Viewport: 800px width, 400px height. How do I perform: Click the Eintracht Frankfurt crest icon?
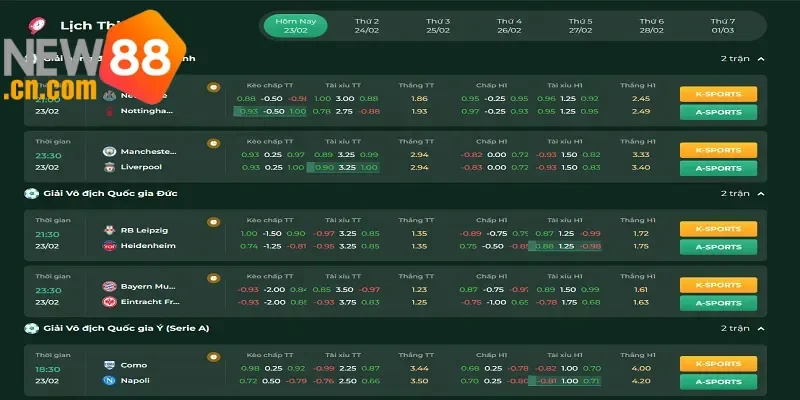(x=108, y=302)
